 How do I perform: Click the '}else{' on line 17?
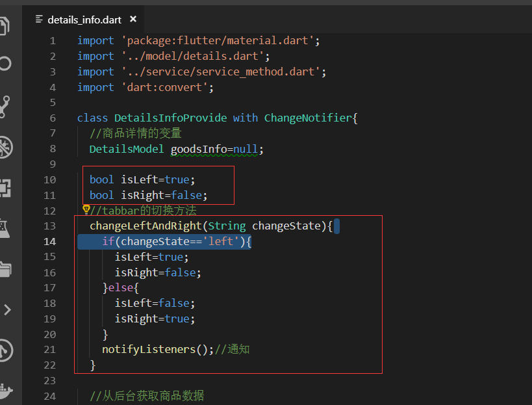pos(120,288)
